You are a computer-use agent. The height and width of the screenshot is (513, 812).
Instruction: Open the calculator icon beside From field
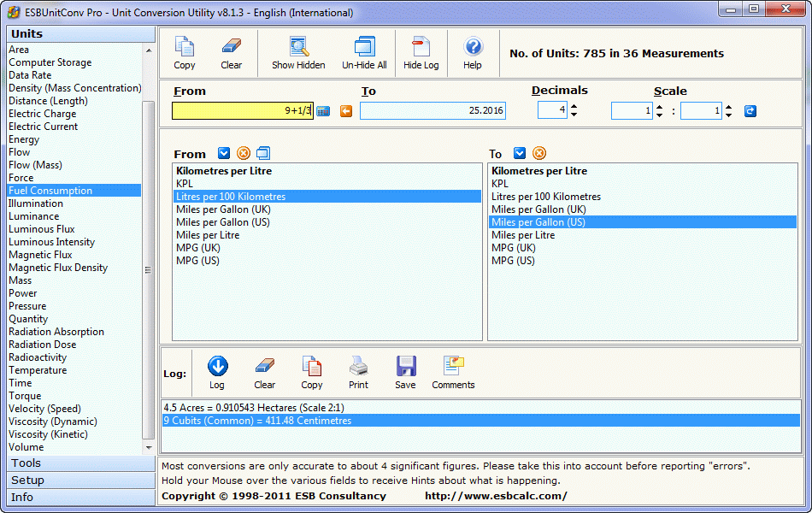(323, 111)
